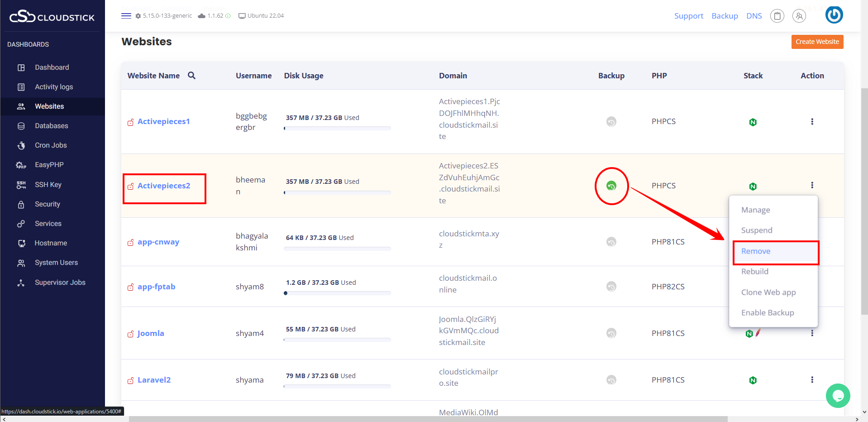Screen dimensions: 868x422
Task: Toggle backup icon for Activepieces1
Action: click(611, 122)
